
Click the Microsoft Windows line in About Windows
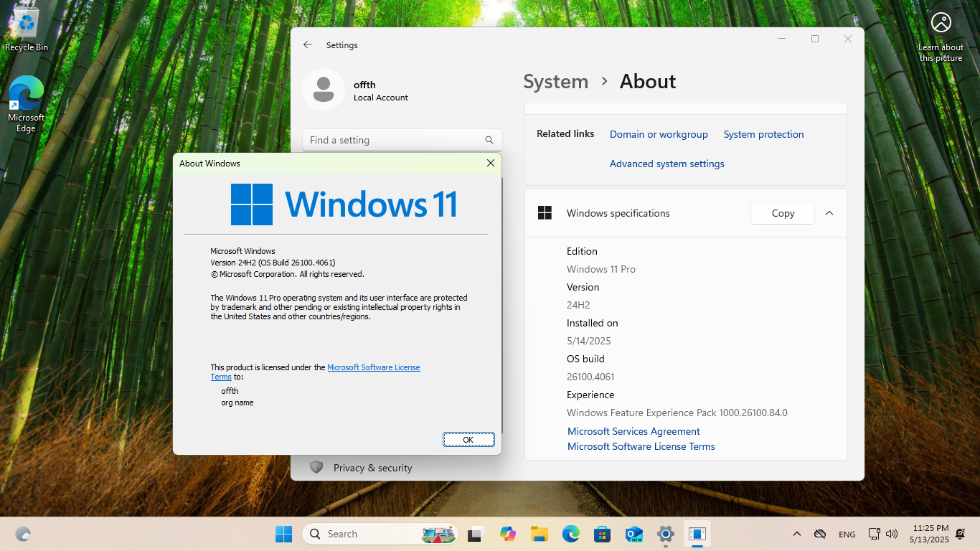[x=242, y=251]
